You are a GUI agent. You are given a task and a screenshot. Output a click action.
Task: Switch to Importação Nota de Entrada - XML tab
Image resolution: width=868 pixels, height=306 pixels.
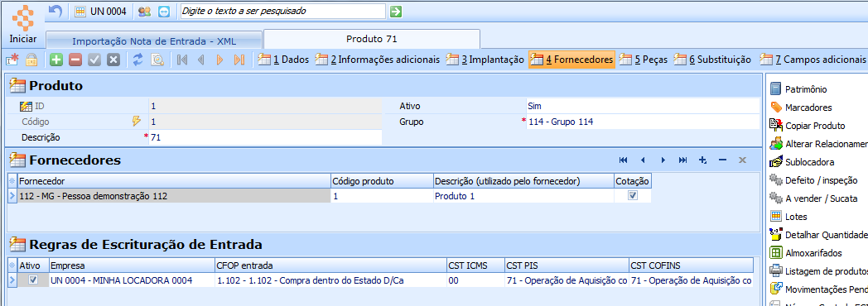click(x=154, y=41)
